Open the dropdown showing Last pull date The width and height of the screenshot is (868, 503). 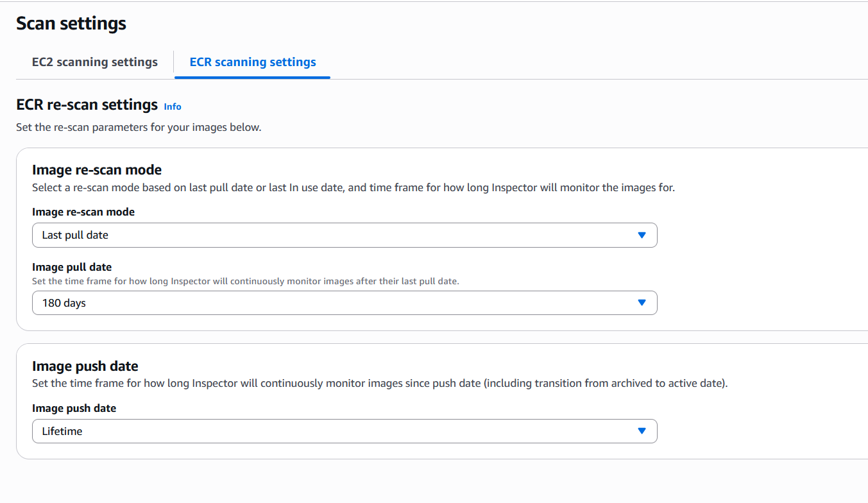(345, 235)
